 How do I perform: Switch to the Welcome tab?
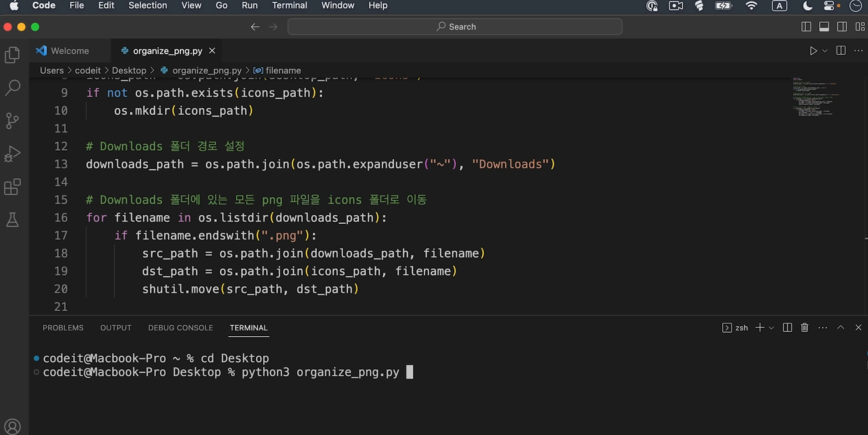69,51
